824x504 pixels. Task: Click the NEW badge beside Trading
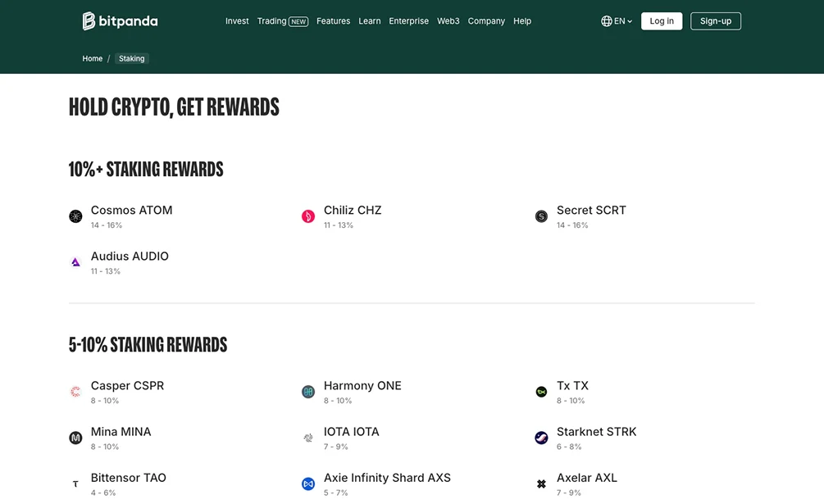click(x=298, y=21)
